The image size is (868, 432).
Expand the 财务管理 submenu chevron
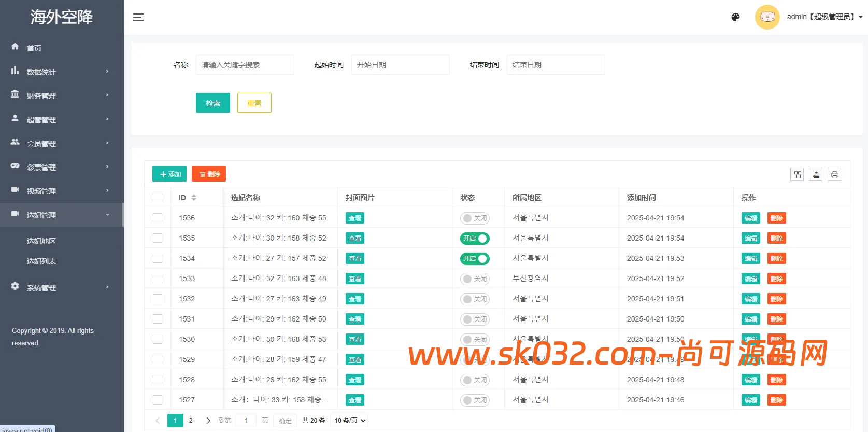click(x=107, y=95)
